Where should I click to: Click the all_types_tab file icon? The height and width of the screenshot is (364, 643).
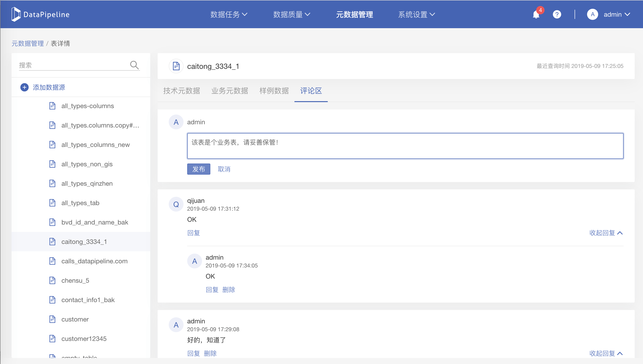[52, 203]
